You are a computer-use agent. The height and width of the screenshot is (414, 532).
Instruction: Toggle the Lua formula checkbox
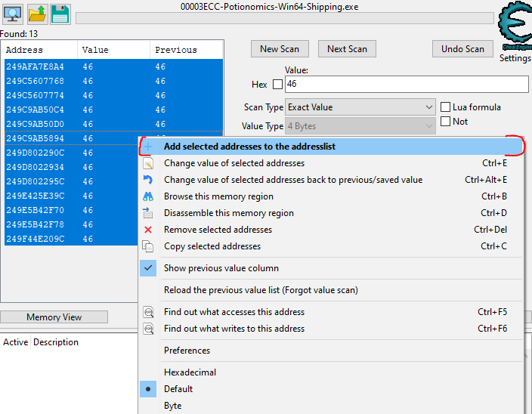point(446,107)
